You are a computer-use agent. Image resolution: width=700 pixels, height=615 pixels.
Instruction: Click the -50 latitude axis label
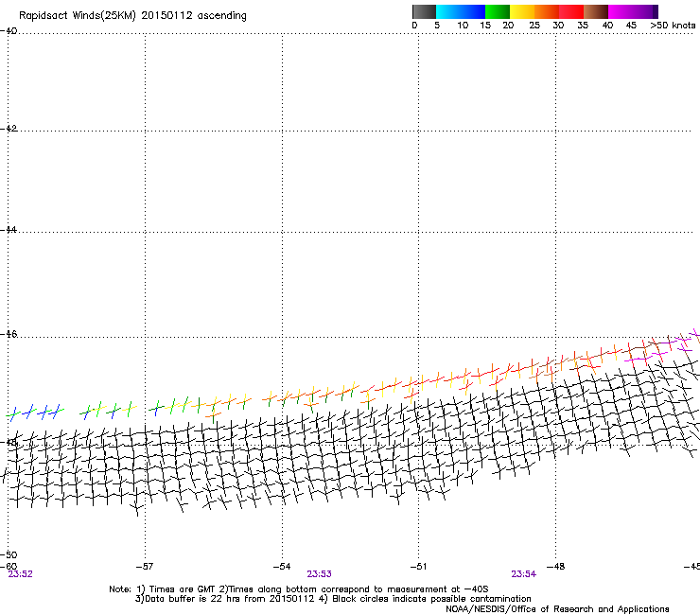(9, 555)
